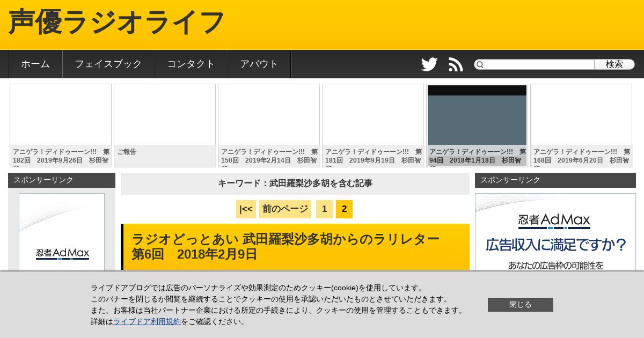Viewport: 644px width, 338px height.
Task: Click right スポンサーリンク header
Action: 555,180
